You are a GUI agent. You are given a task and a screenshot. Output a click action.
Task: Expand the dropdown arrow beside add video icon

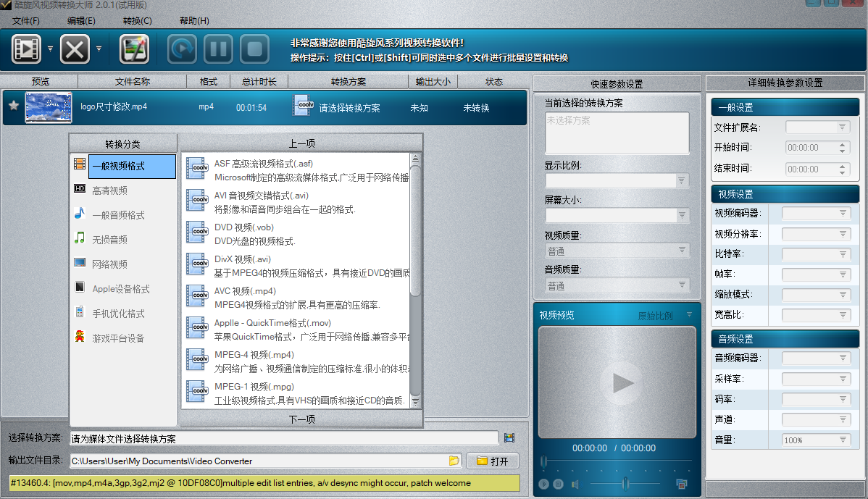pyautogui.click(x=50, y=49)
